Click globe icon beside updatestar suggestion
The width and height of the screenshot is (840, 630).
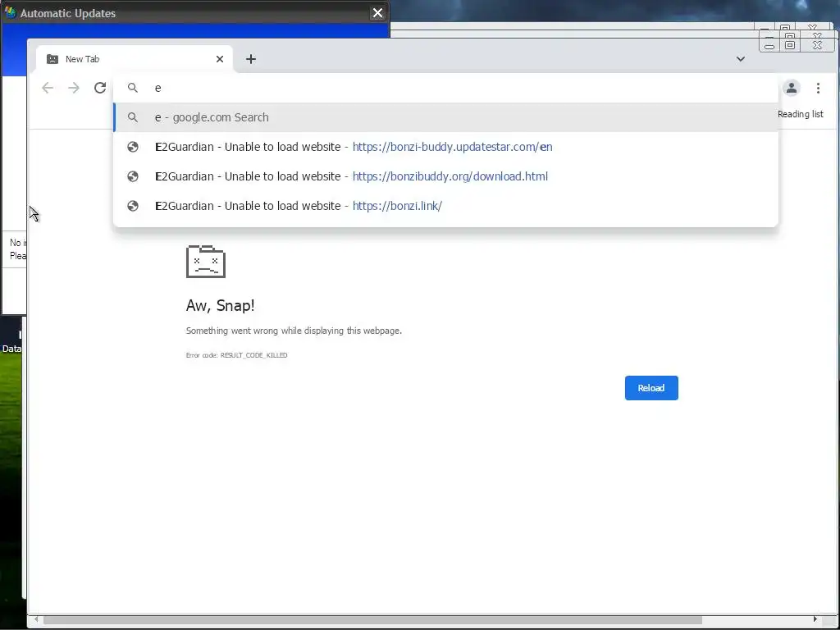pyautogui.click(x=133, y=147)
